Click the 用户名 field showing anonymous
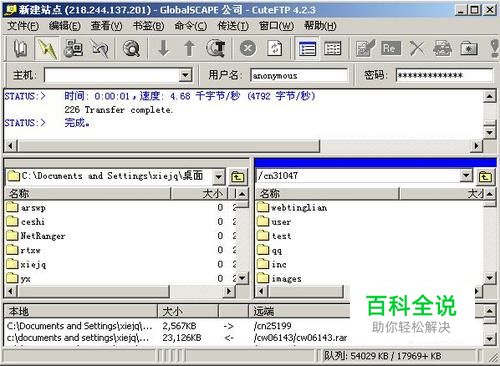The width and height of the screenshot is (500, 366). pyautogui.click(x=299, y=75)
